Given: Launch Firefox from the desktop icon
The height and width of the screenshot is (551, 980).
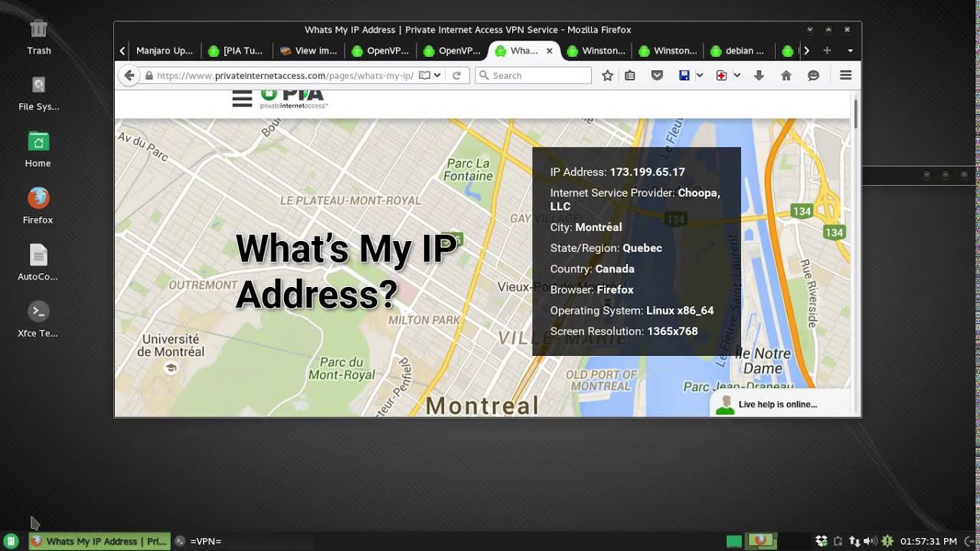Looking at the screenshot, I should tap(38, 207).
